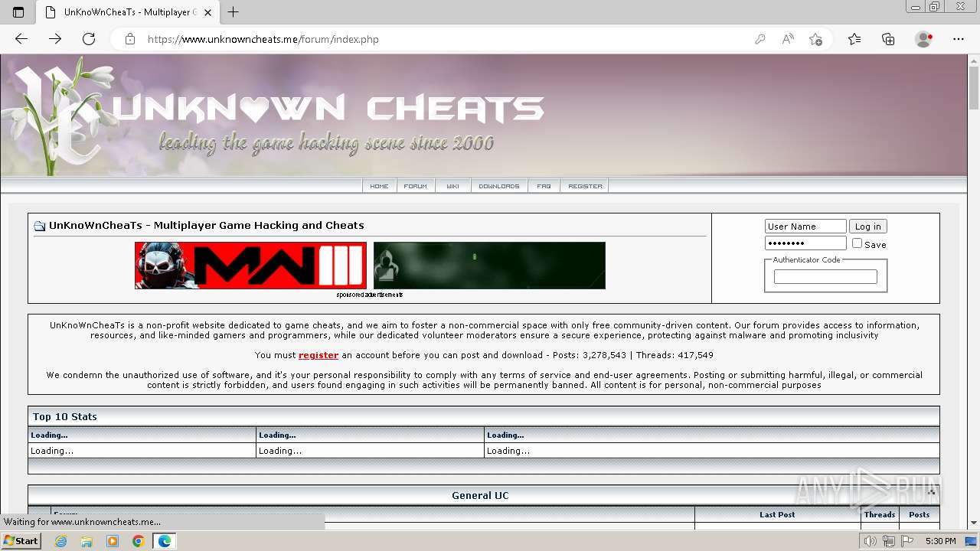The width and height of the screenshot is (980, 551).
Task: Focus the password field
Action: coord(805,243)
